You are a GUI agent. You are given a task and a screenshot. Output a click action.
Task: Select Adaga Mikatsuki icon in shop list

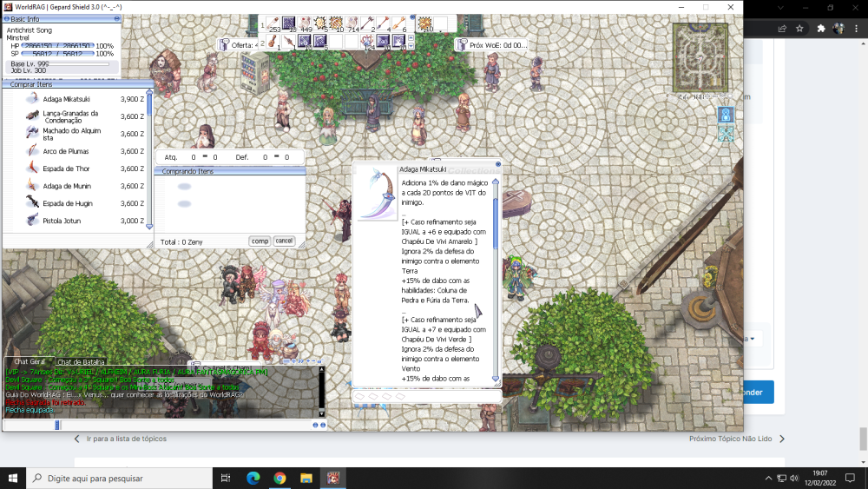tap(33, 98)
